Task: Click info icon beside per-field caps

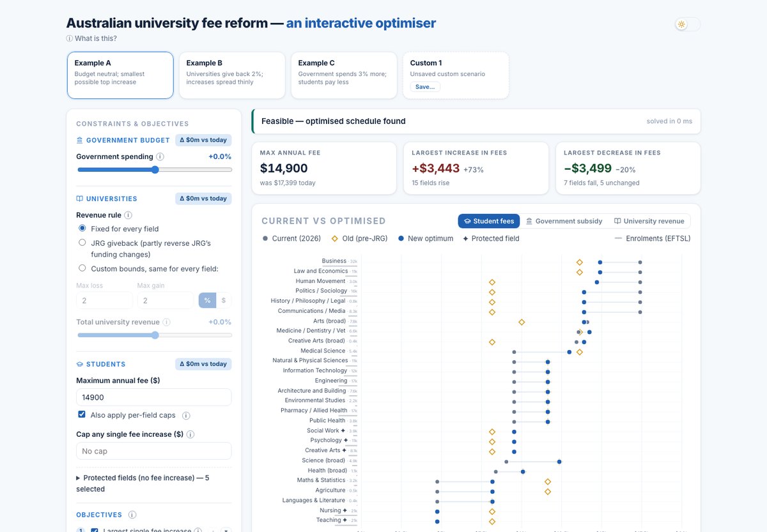Action: click(186, 415)
